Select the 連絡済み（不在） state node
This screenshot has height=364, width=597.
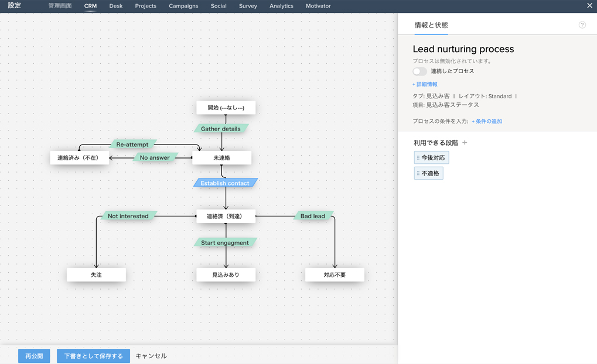click(x=80, y=158)
